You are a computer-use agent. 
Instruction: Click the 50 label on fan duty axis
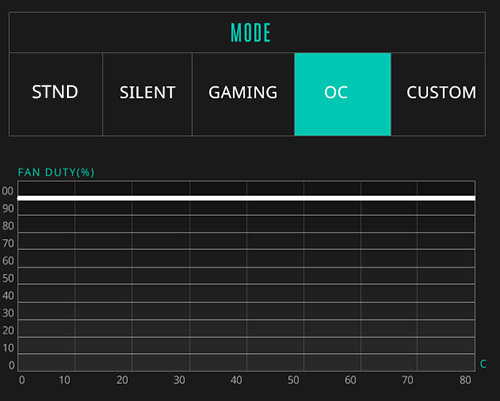coord(8,278)
